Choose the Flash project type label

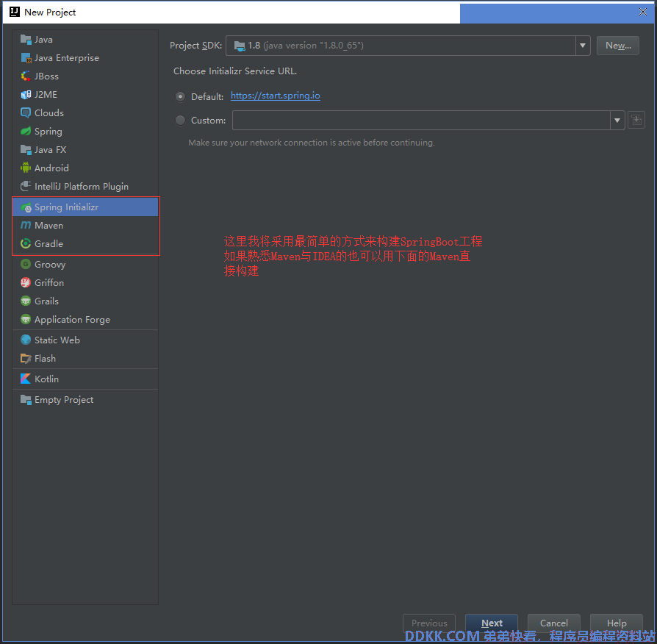click(x=45, y=359)
